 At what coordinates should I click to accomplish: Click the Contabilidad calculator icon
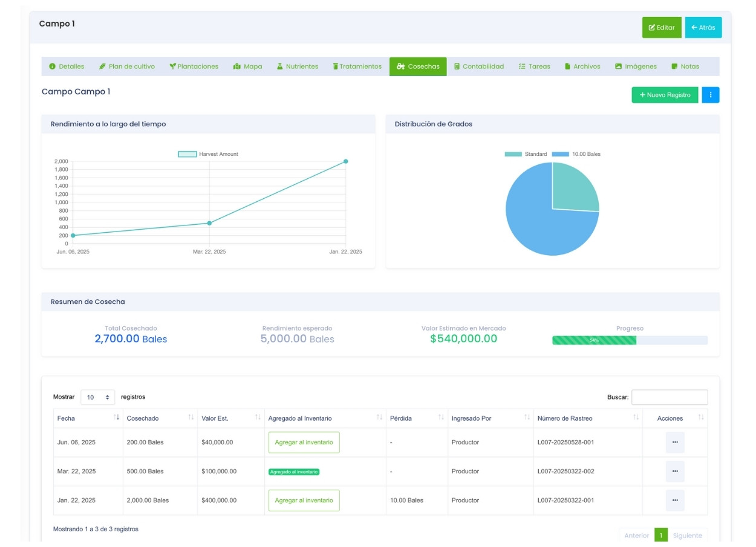pyautogui.click(x=457, y=66)
